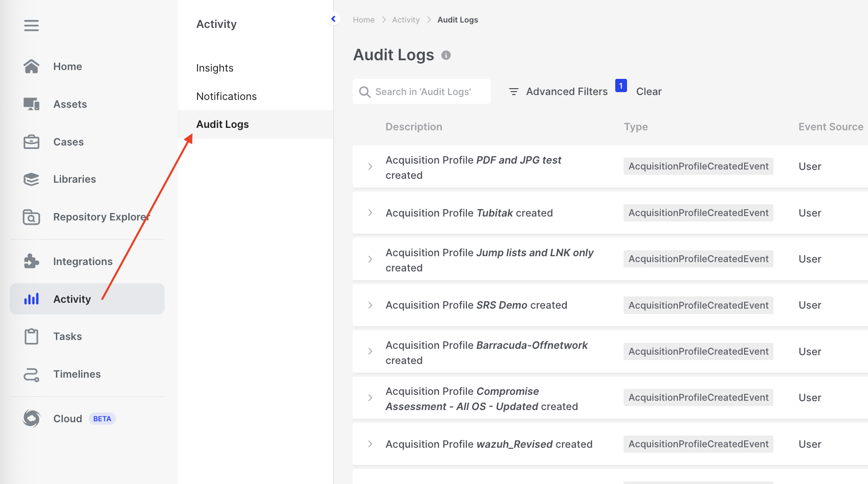Open Tasks via its clipboard icon
The width and height of the screenshot is (868, 484).
pos(31,337)
